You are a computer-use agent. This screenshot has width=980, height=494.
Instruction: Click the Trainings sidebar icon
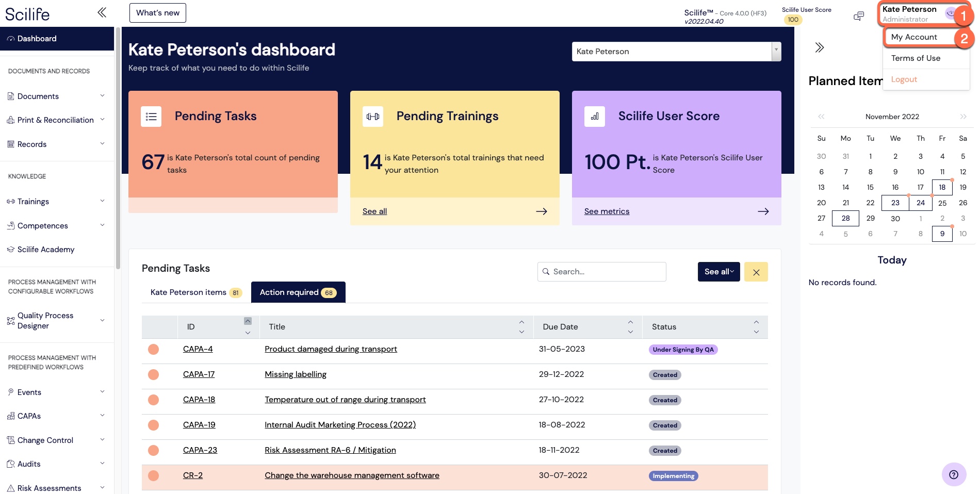tap(11, 202)
